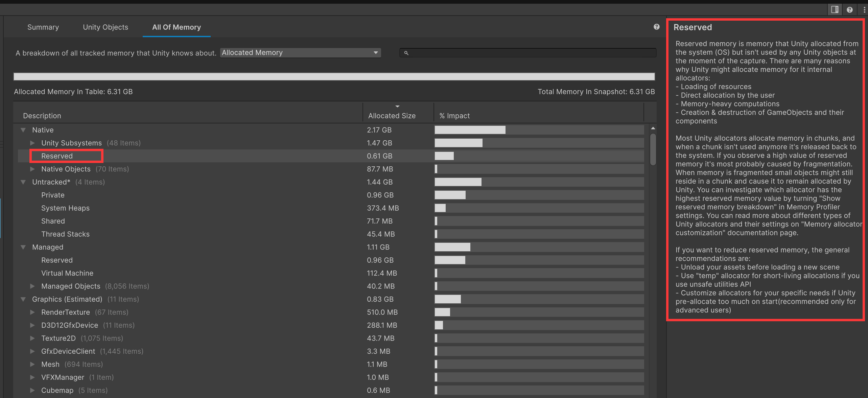Screen dimensions: 868x398
Task: Collapse the Native tree group
Action: point(23,130)
